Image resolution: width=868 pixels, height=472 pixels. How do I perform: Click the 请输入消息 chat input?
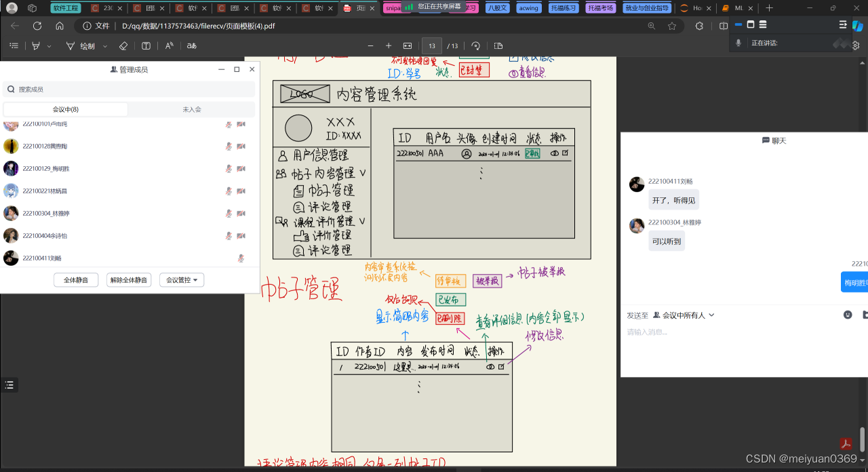(744, 349)
